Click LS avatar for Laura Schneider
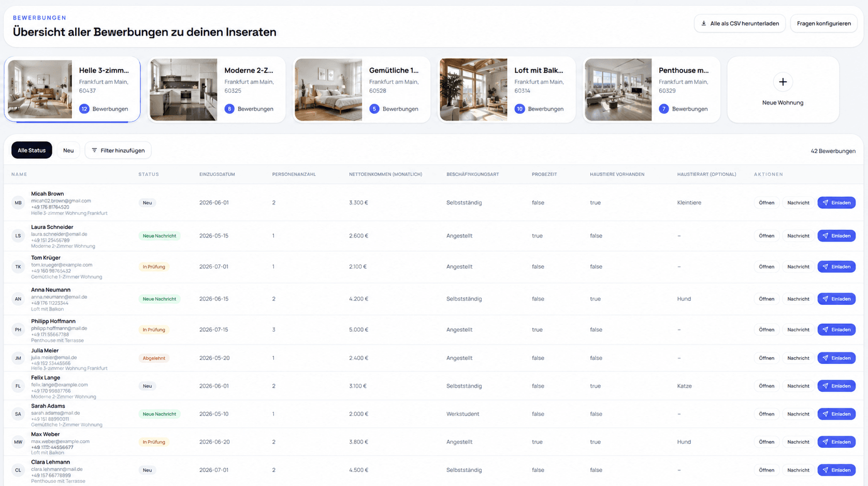This screenshot has width=868, height=486. 18,236
